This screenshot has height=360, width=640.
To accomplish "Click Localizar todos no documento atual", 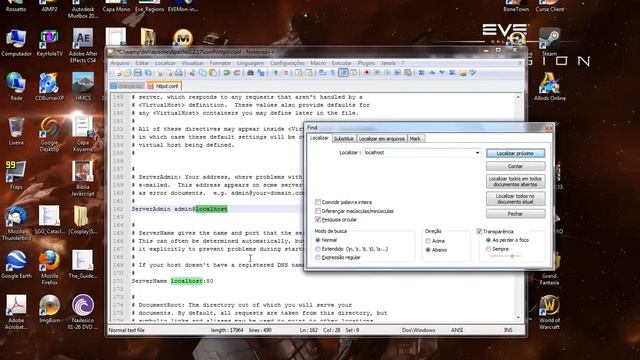I will coord(515,199).
